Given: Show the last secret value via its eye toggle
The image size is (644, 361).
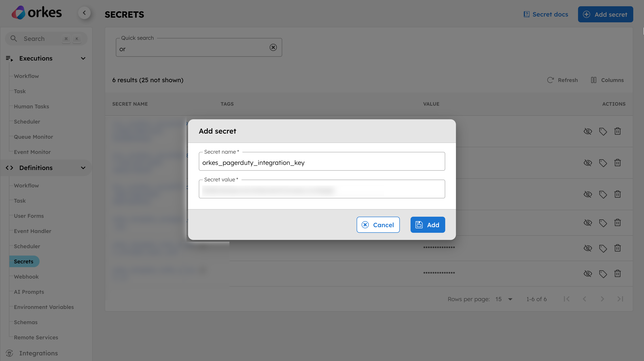Looking at the screenshot, I should pyautogui.click(x=588, y=274).
